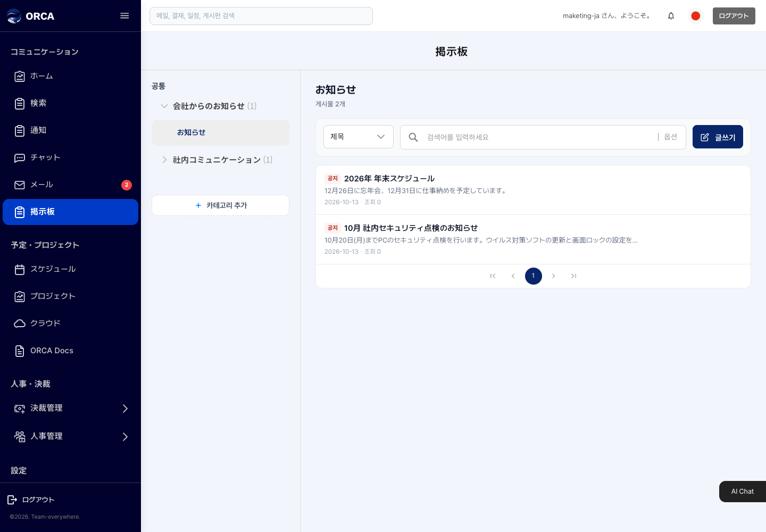Click the 決裁管理 sidebar icon
Image resolution: width=766 pixels, height=532 pixels.
point(20,408)
